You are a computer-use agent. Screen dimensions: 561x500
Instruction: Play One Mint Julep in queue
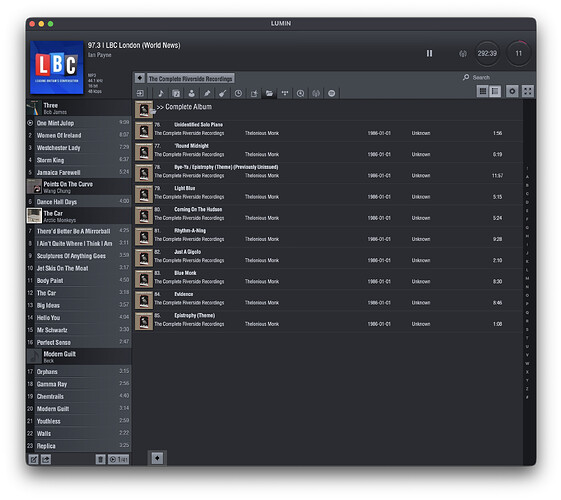pyautogui.click(x=79, y=123)
